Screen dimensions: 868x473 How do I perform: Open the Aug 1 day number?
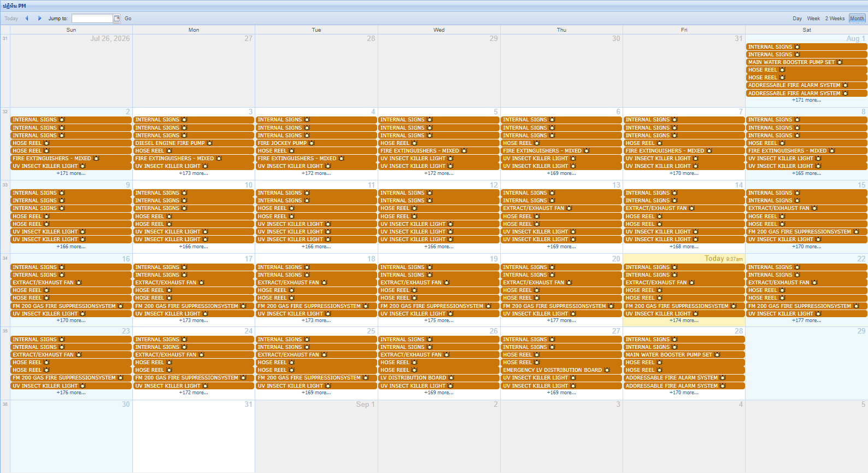tap(855, 39)
